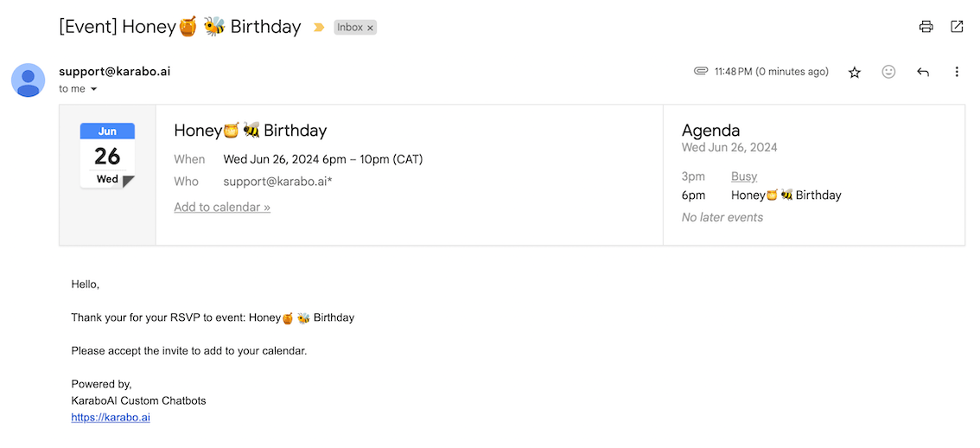Click 'Add to calendar »' link
This screenshot has width=980, height=448.
222,208
